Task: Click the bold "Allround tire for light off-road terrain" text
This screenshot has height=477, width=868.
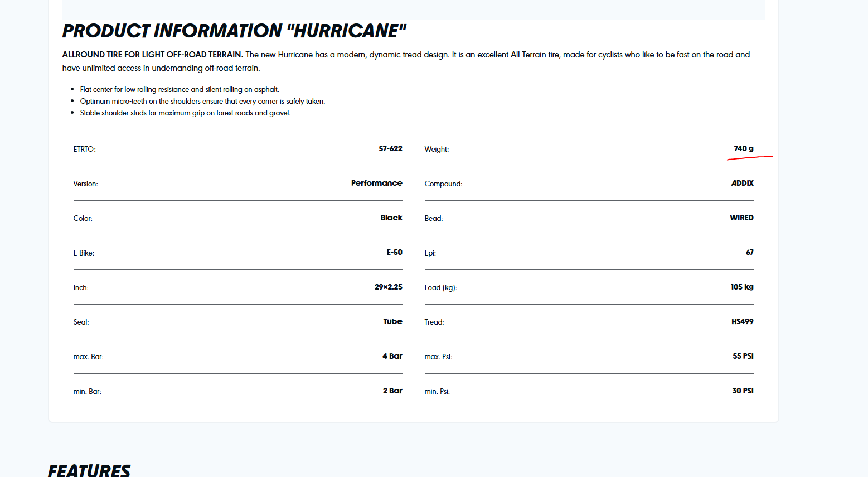Action: coord(152,55)
